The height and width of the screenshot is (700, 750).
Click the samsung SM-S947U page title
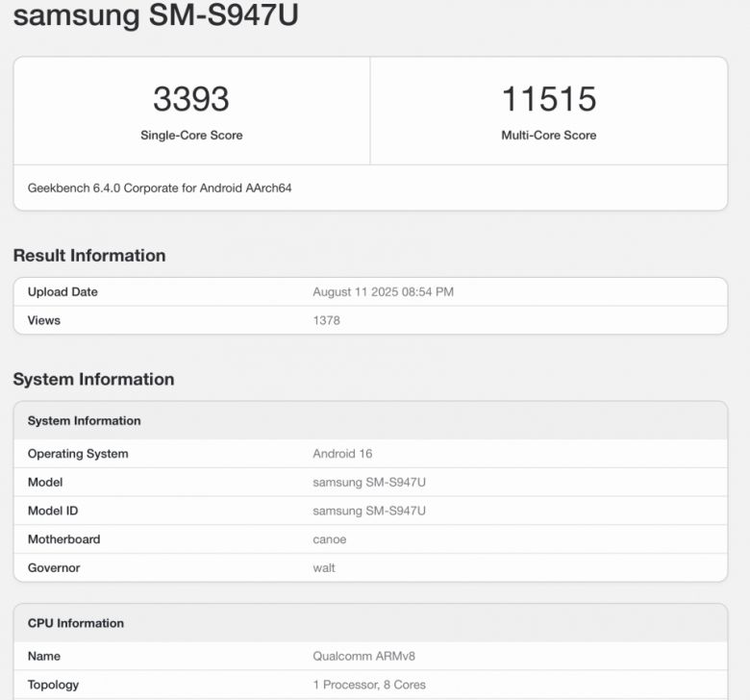coord(156,16)
